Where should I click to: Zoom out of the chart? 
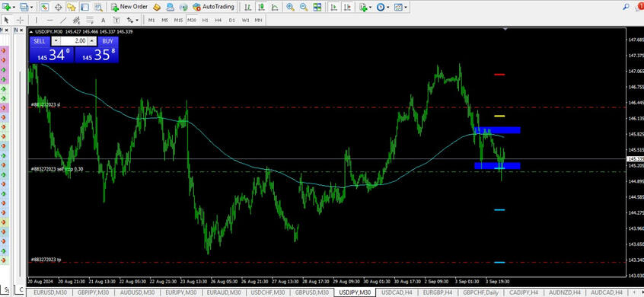click(x=304, y=7)
